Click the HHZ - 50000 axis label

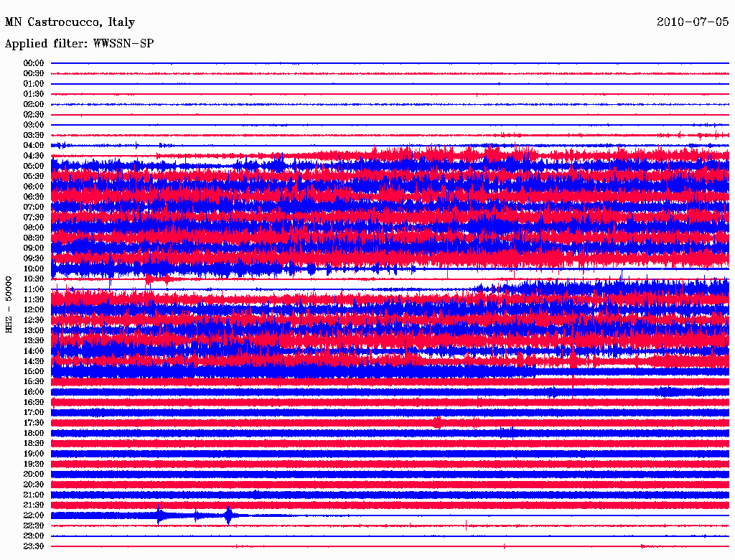pos(9,305)
